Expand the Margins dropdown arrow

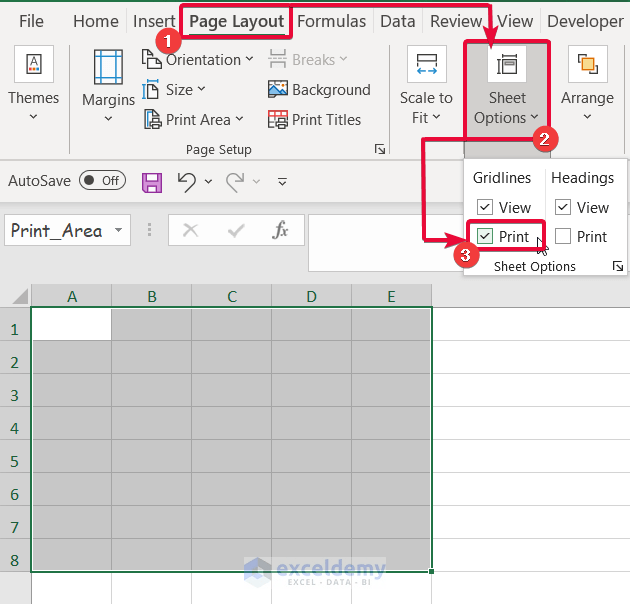[108, 119]
